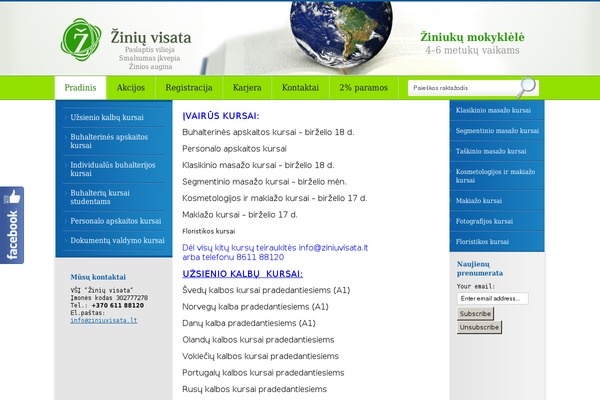The width and height of the screenshot is (600, 400).
Task: Select Portugalų kalbos kursai pradedantiesiems
Action: (x=263, y=373)
